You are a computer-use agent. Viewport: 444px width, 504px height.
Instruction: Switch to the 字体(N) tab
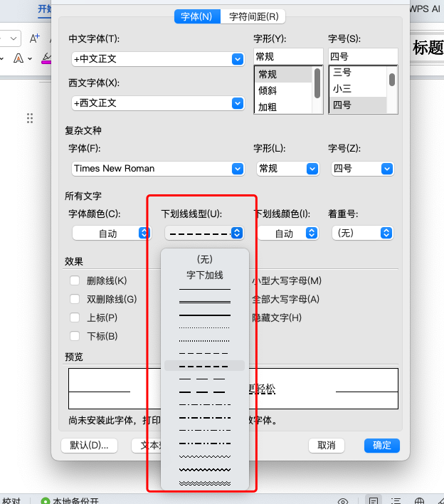pyautogui.click(x=197, y=16)
